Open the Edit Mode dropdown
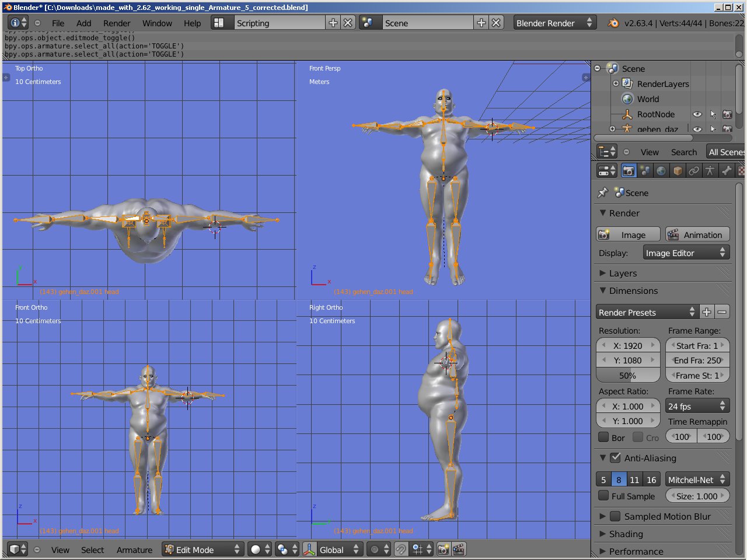The height and width of the screenshot is (560, 747). click(x=202, y=549)
